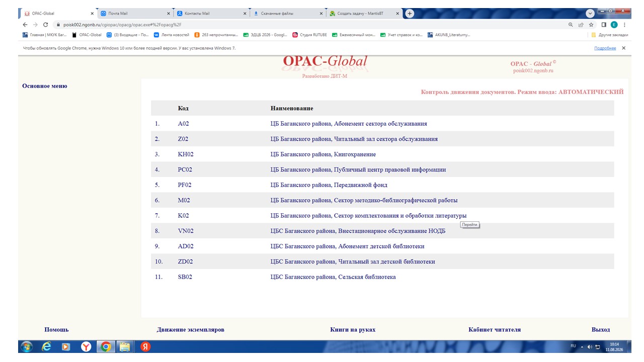The height and width of the screenshot is (362, 644).
Task: Open the Yandex Browser taskbar icon
Action: point(86,346)
